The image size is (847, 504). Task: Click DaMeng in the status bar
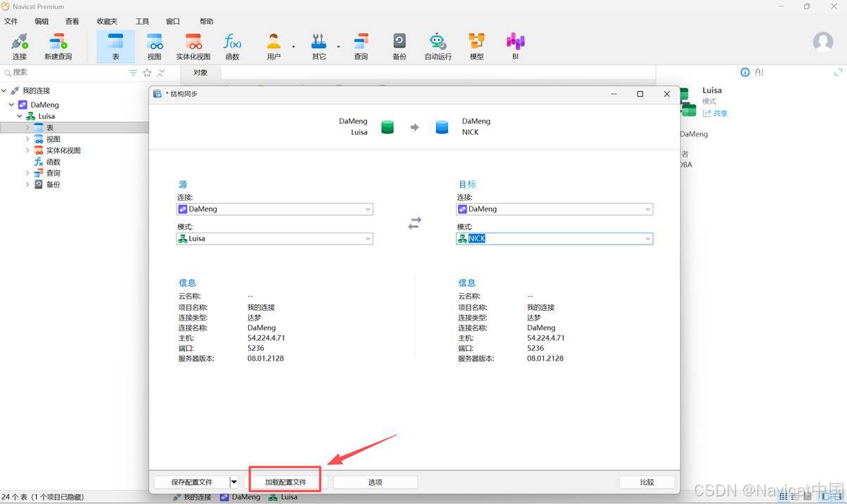pyautogui.click(x=240, y=497)
